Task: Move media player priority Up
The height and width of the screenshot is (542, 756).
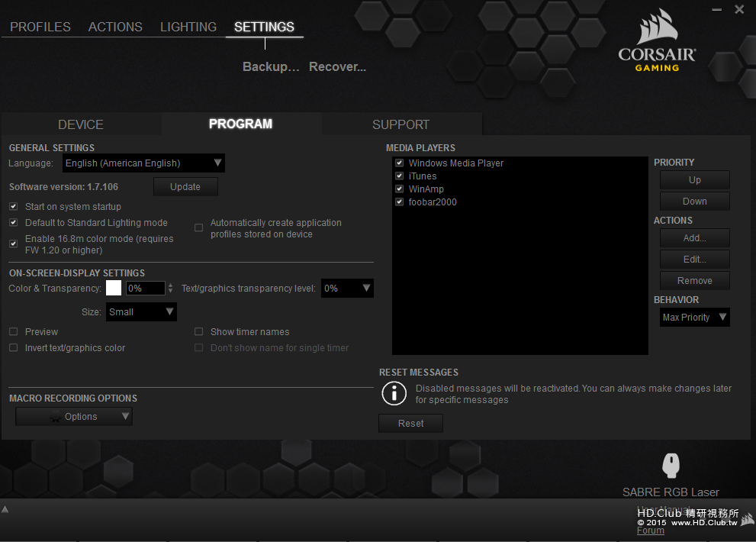Action: (694, 180)
